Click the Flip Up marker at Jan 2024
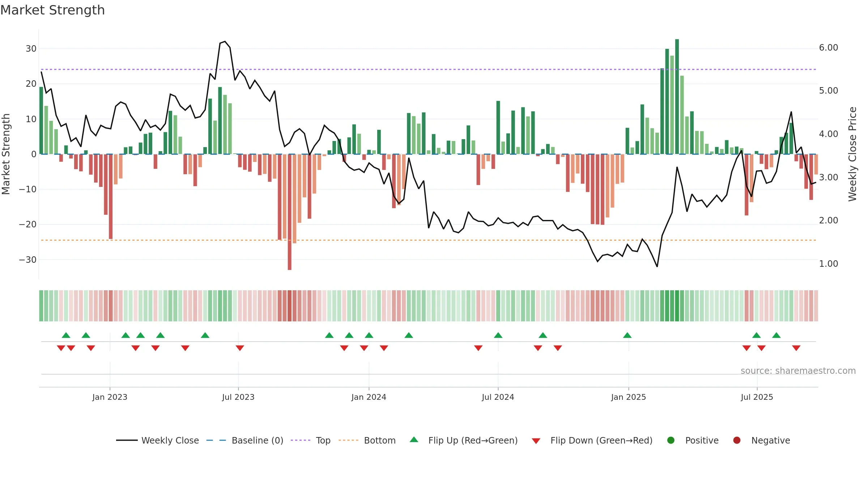This screenshot has height=488, width=868. (369, 335)
